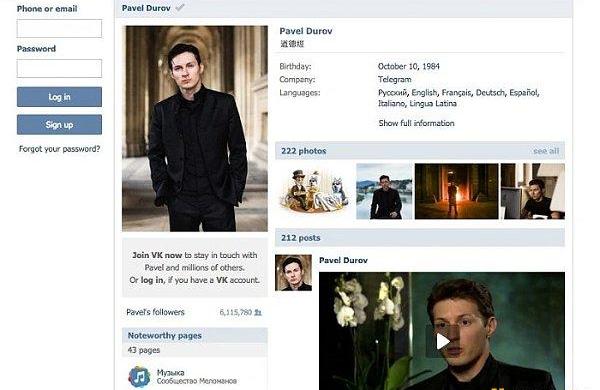This screenshot has height=390, width=600.
Task: Open the Музыка community music note icon
Action: 139,377
